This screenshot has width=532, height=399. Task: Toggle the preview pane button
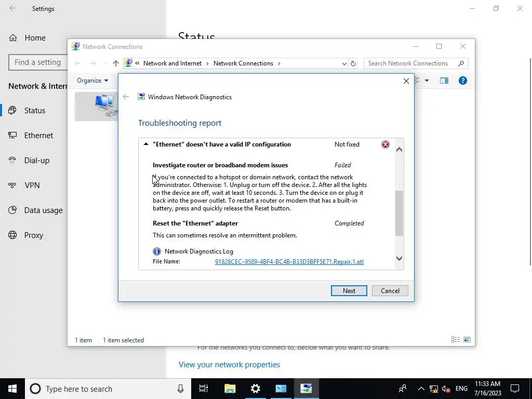(444, 81)
